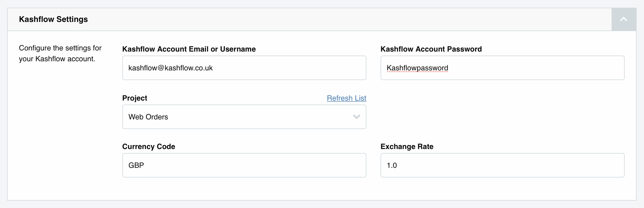Select the Web Orders project value text
The width and height of the screenshot is (644, 208).
coord(148,117)
